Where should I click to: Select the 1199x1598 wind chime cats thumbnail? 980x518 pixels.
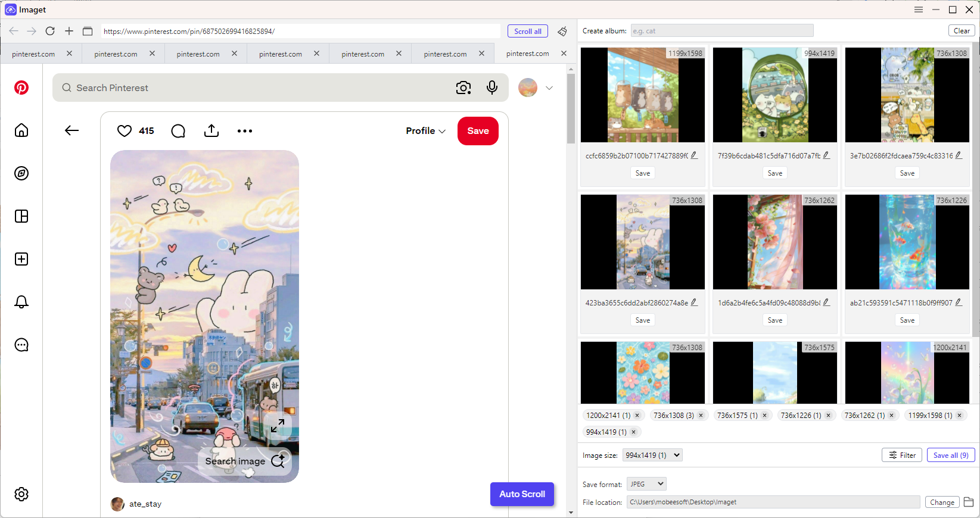pos(643,95)
